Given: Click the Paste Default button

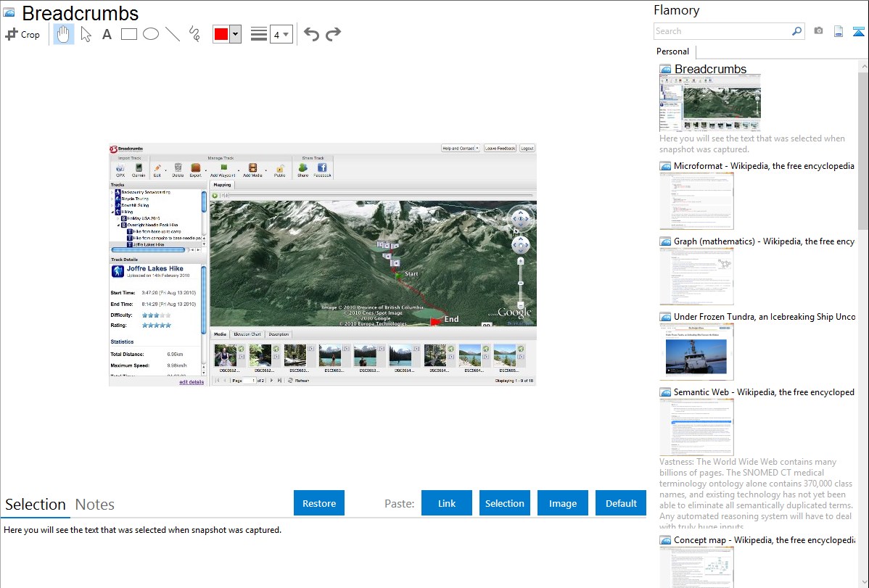Looking at the screenshot, I should click(621, 503).
